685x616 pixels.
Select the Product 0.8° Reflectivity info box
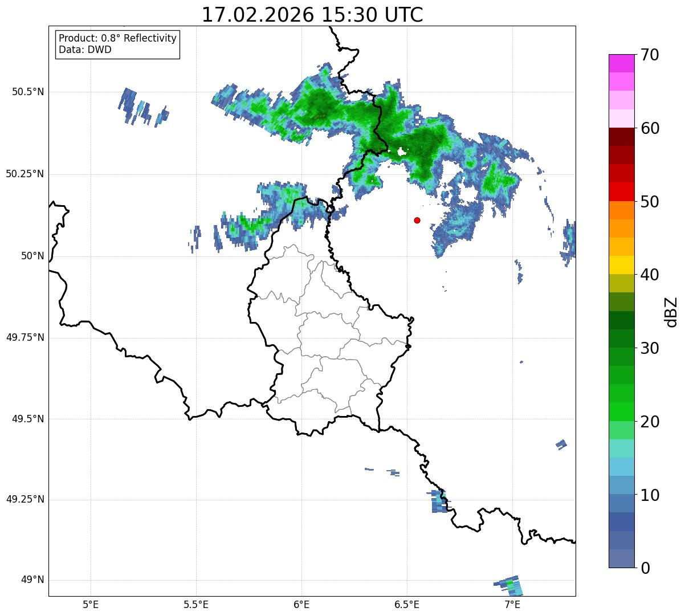[x=117, y=44]
